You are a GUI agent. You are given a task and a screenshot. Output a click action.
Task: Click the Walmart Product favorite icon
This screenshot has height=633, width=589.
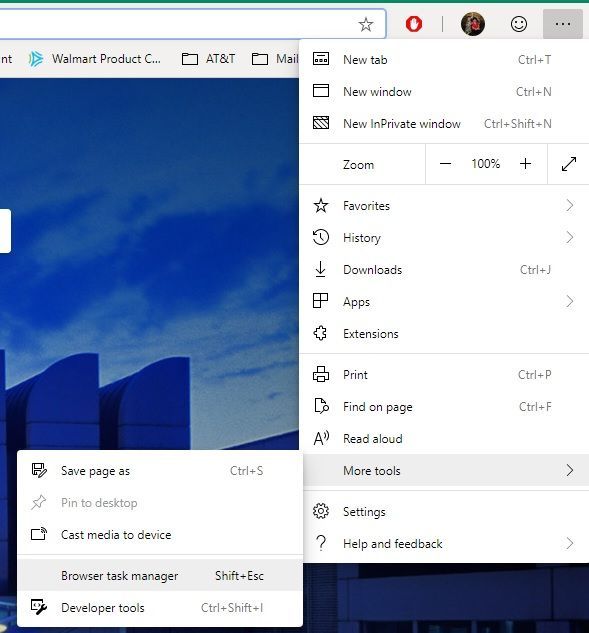[x=36, y=59]
